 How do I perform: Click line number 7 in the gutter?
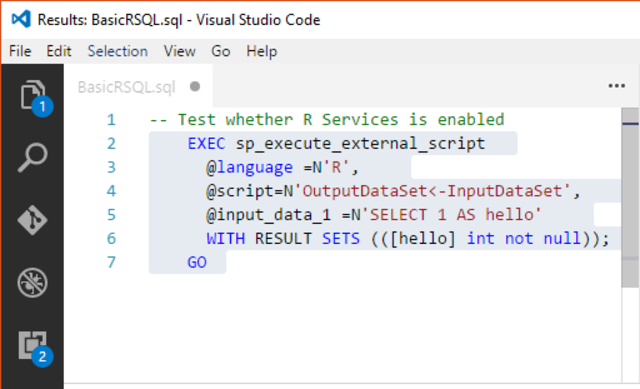click(111, 262)
